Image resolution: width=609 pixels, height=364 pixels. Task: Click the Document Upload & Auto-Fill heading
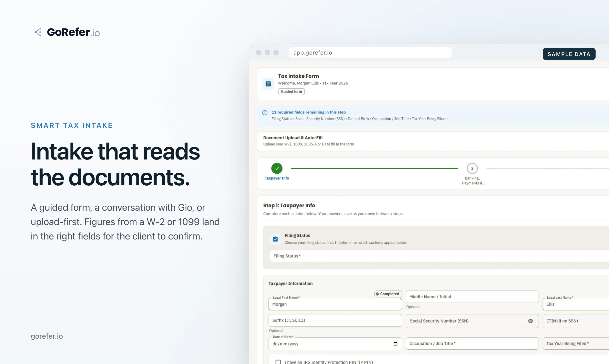point(293,138)
